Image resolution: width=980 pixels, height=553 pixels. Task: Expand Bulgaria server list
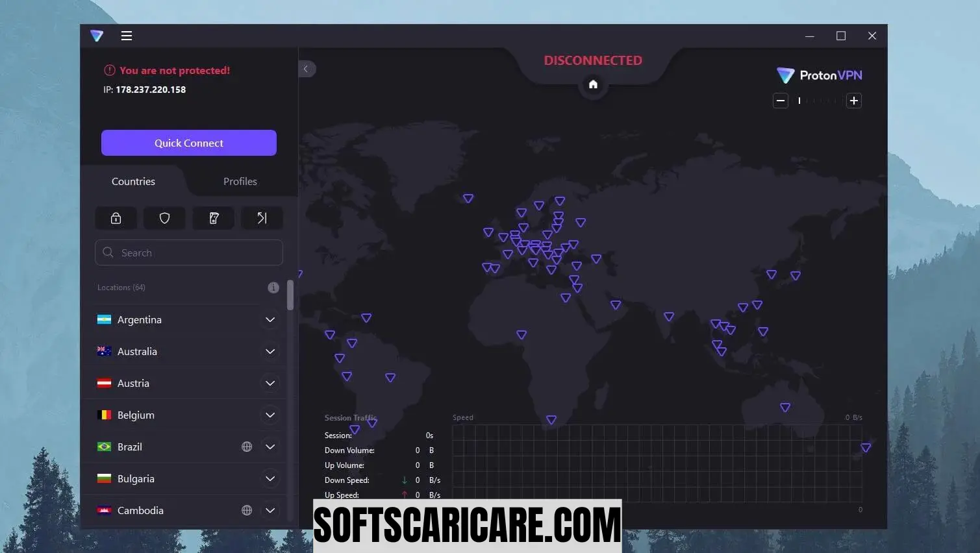[270, 478]
